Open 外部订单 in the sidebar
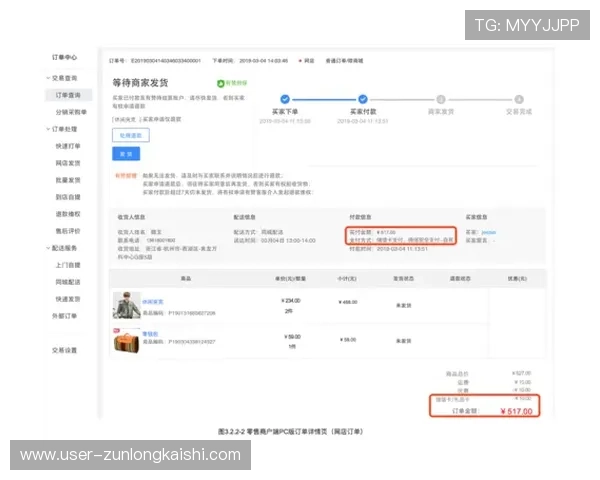The width and height of the screenshot is (600, 480). click(64, 316)
